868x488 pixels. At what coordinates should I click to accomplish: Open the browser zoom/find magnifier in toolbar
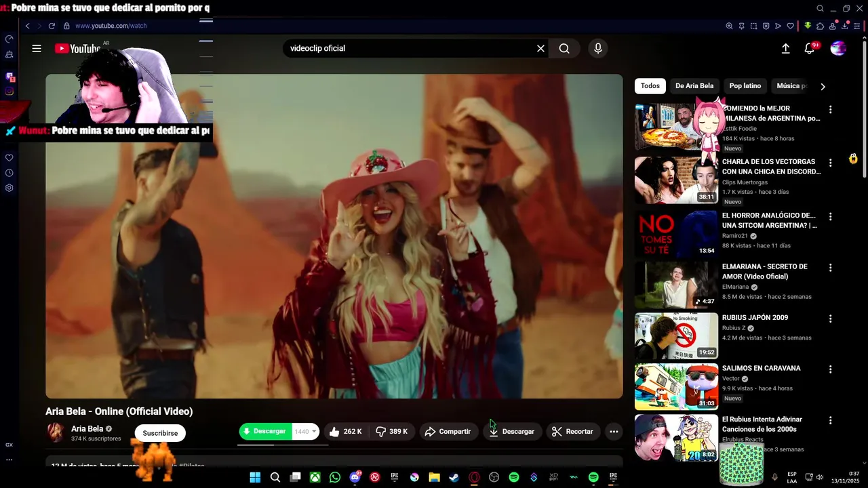[729, 26]
